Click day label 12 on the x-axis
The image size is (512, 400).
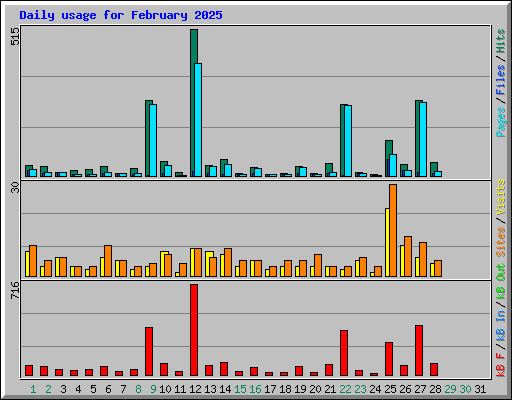point(195,389)
